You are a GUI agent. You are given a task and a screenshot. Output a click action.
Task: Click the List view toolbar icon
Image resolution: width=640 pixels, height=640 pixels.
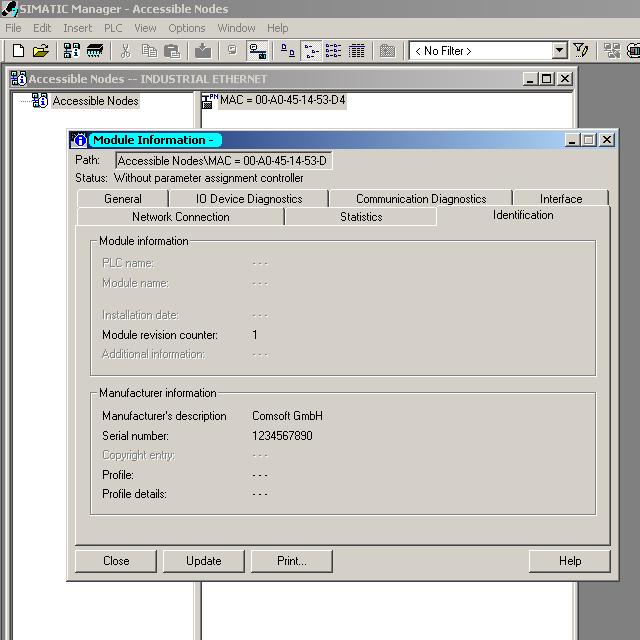tap(333, 51)
